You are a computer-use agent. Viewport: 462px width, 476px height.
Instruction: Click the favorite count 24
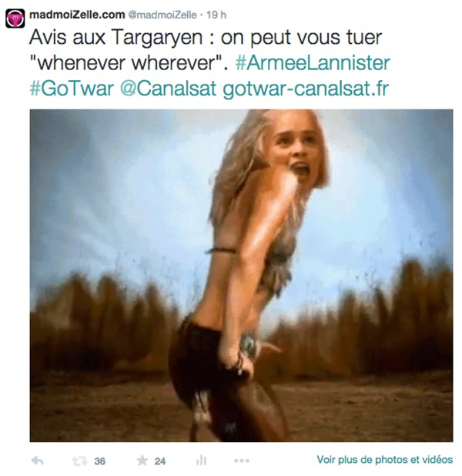160,461
